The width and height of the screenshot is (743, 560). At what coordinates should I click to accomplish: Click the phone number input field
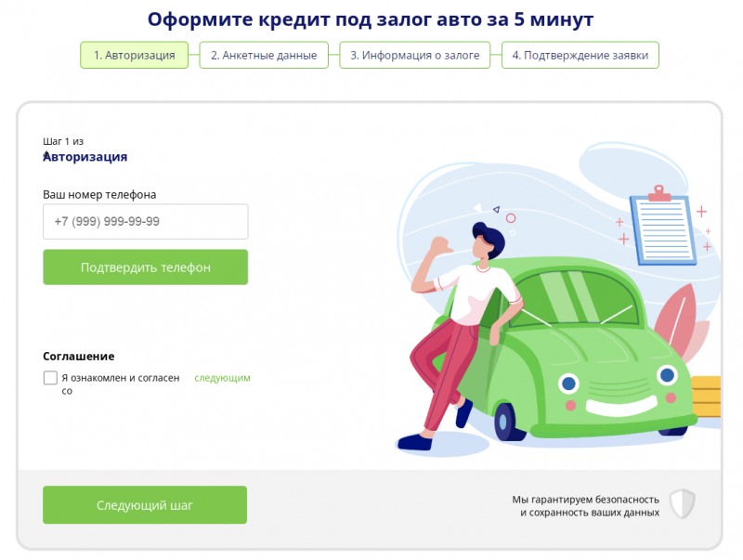pos(145,221)
